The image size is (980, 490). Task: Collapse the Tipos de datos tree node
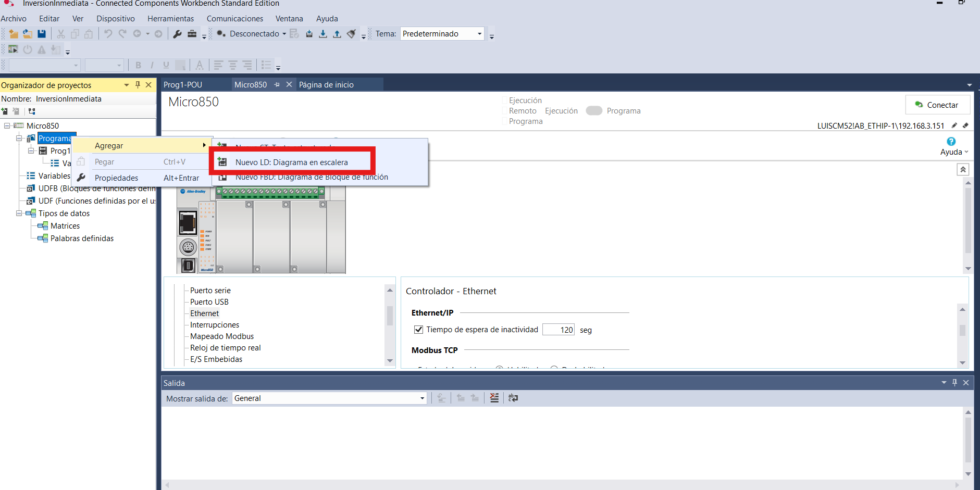click(x=19, y=213)
